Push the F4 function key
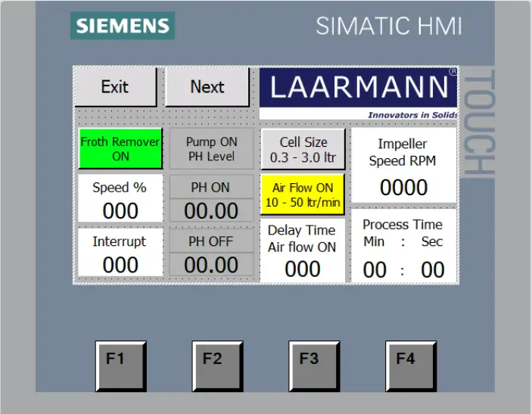 [411, 366]
